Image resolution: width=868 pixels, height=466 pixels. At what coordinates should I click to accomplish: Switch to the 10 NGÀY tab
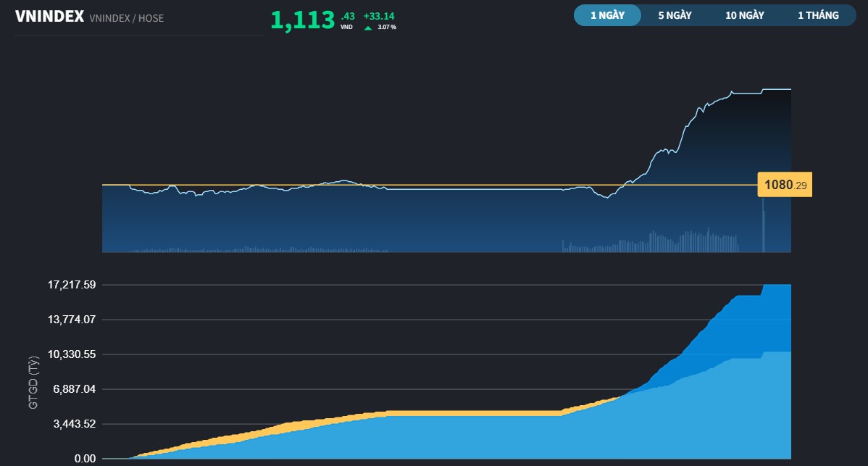[x=745, y=15]
